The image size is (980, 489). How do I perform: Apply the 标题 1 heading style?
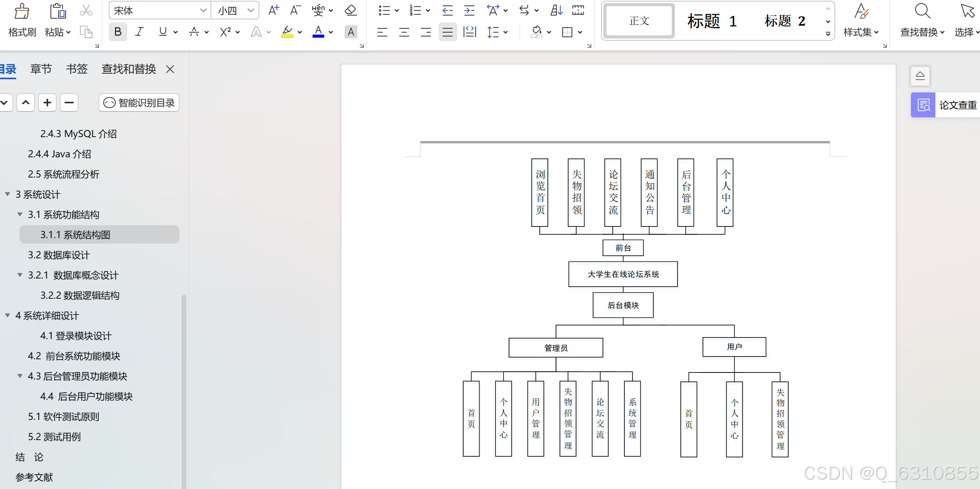[x=712, y=21]
